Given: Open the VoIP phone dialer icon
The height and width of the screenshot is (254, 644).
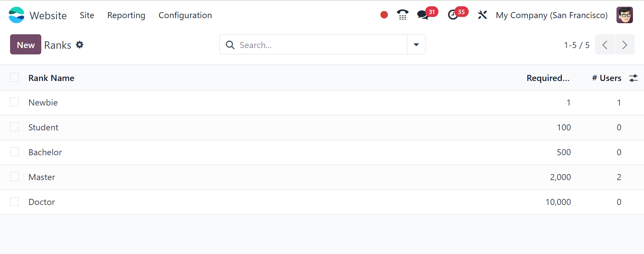Looking at the screenshot, I should tap(402, 15).
